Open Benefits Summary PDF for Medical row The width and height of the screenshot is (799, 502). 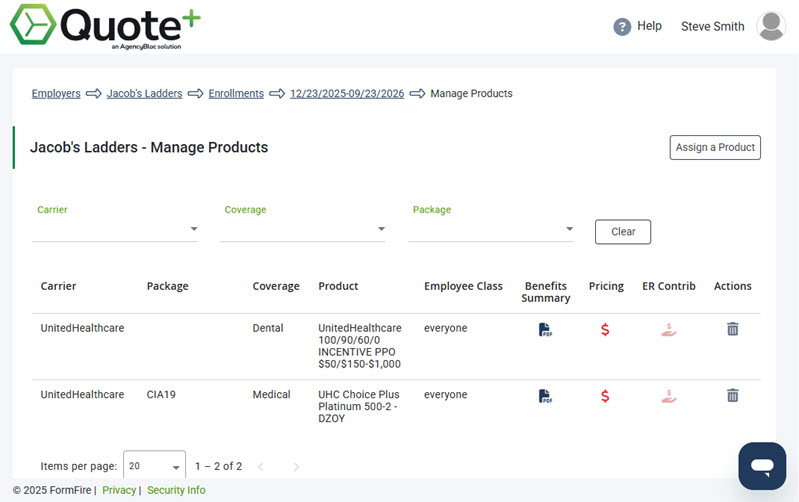(545, 396)
